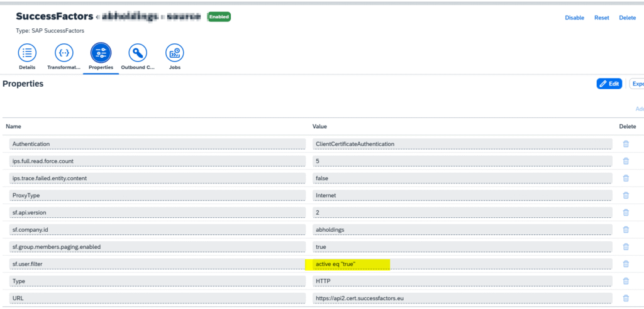Delete the sf.group.members.paging.enabled property
Screen dimensions: 644x309
[626, 247]
